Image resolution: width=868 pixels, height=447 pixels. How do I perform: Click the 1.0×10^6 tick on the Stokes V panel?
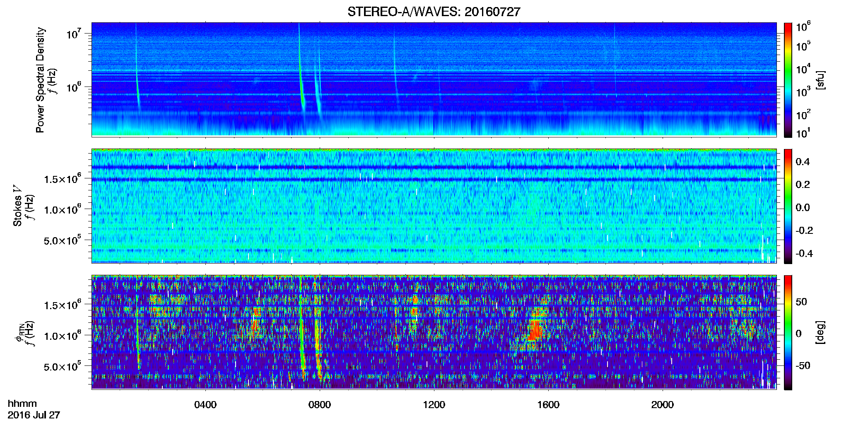(x=63, y=209)
